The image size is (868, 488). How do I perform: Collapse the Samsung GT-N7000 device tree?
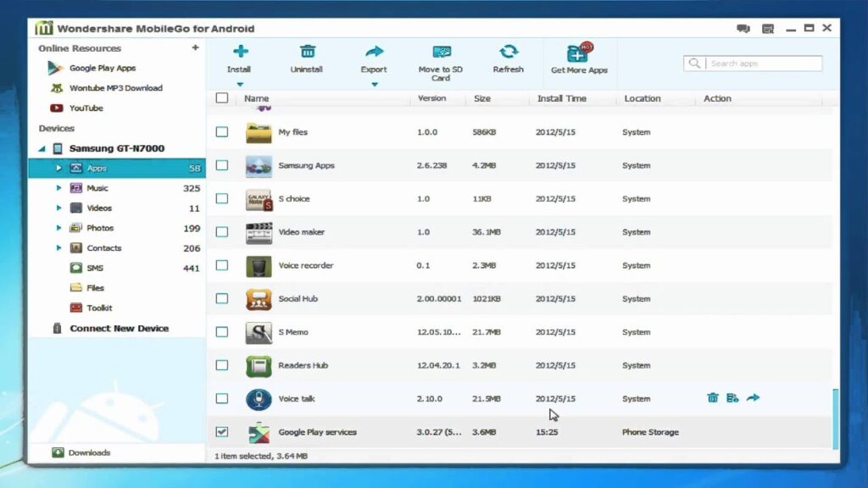[x=42, y=148]
